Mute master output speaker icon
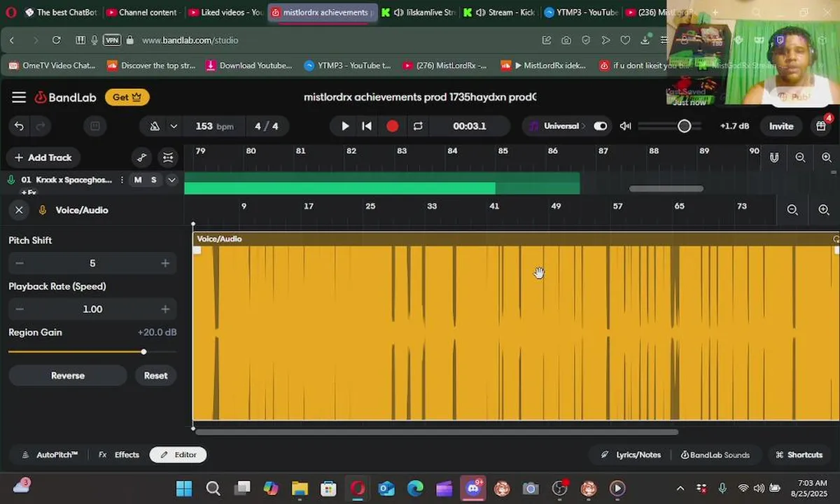The width and height of the screenshot is (840, 504). click(626, 126)
